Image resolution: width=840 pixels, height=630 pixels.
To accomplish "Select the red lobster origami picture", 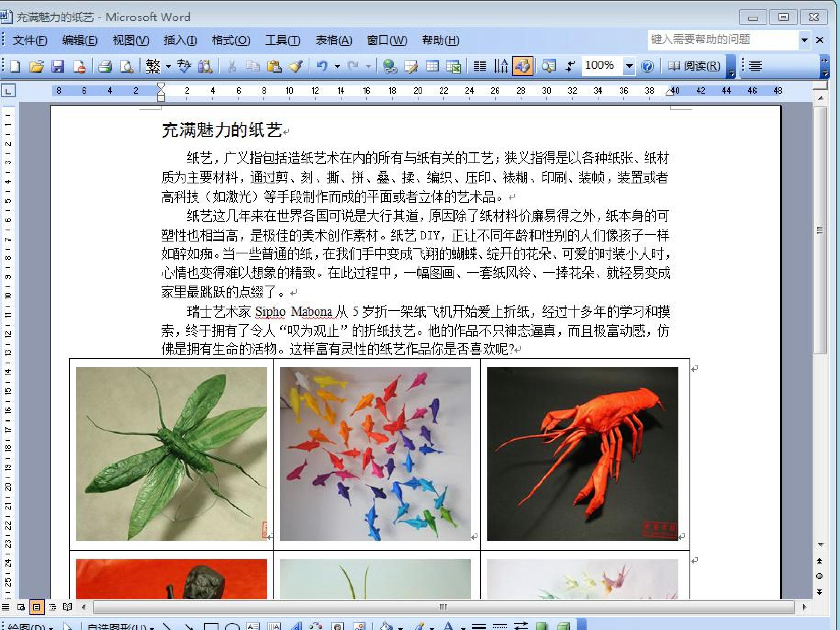I will point(582,454).
